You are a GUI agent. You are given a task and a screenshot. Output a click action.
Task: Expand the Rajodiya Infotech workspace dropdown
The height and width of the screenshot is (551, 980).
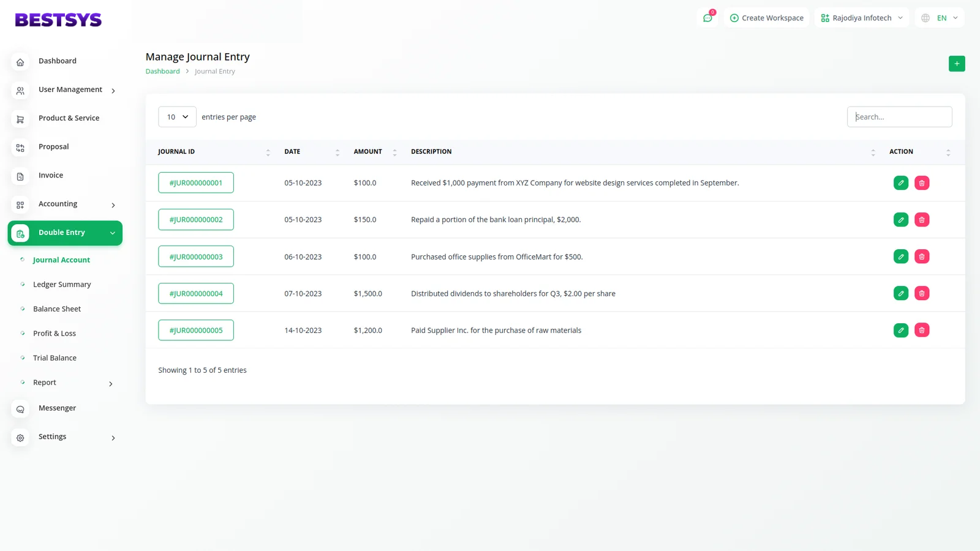point(861,18)
